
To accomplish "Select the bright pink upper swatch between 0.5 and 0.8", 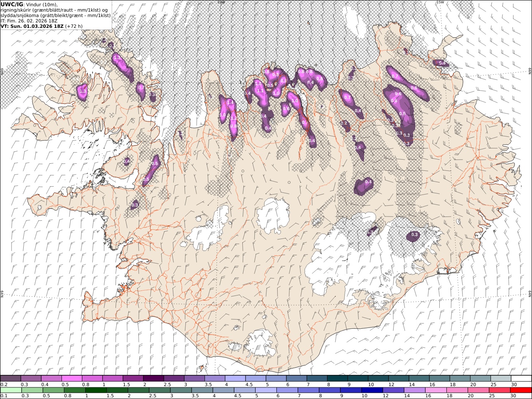I will coord(72,378).
